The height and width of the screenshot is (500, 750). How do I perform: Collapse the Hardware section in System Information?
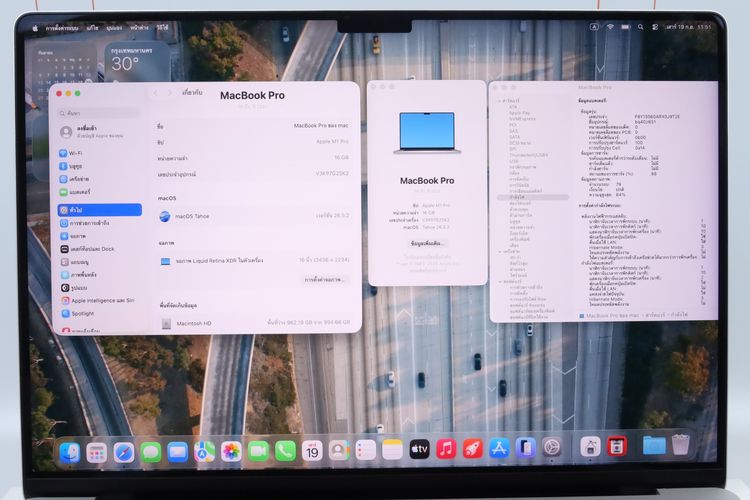[499, 101]
